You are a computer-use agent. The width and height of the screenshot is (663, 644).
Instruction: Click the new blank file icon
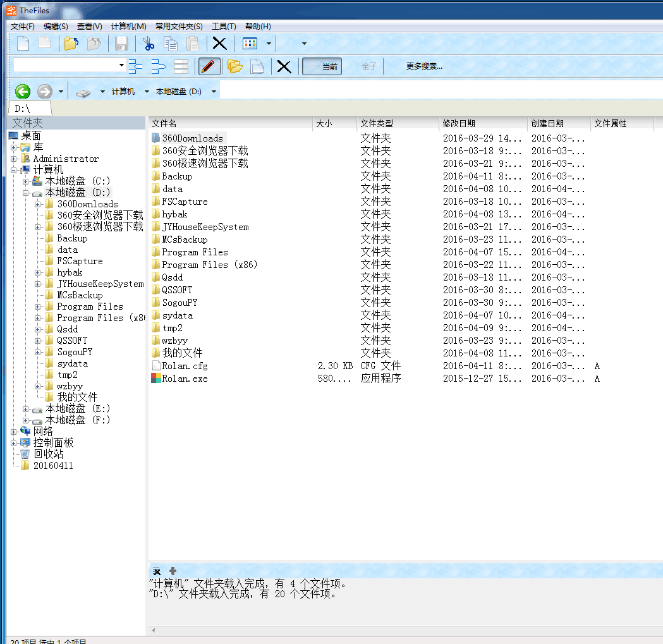click(x=23, y=44)
